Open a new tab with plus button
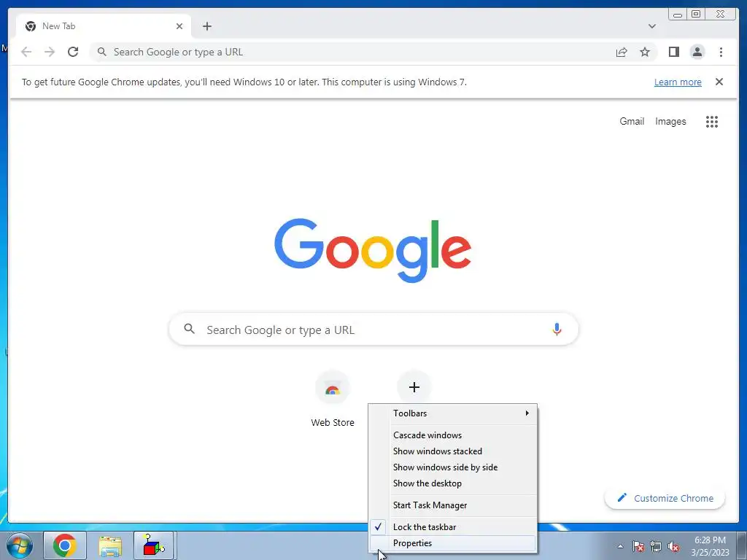747x560 pixels. [206, 26]
